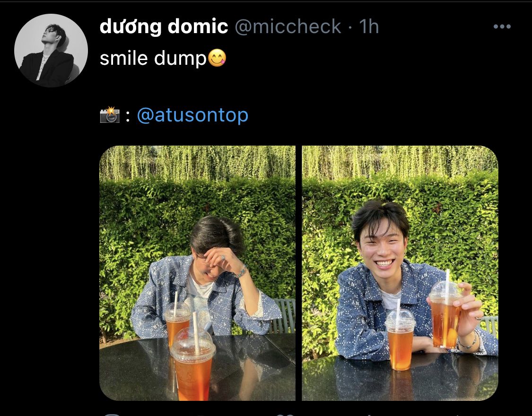The height and width of the screenshot is (416, 532).
Task: Click dương domic's profile avatar
Action: 51,51
